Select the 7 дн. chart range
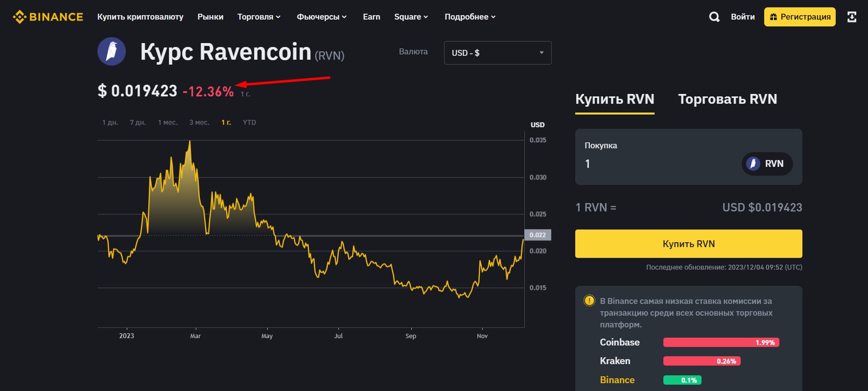Viewport: 868px width, 391px height. pyautogui.click(x=138, y=122)
